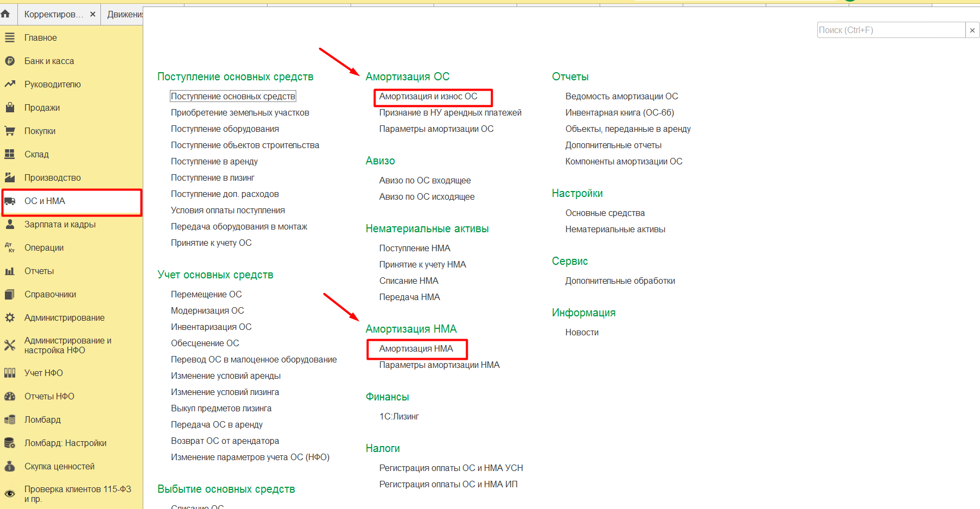This screenshot has width=980, height=509.
Task: Click the Руководителю chart icon
Action: (10, 84)
